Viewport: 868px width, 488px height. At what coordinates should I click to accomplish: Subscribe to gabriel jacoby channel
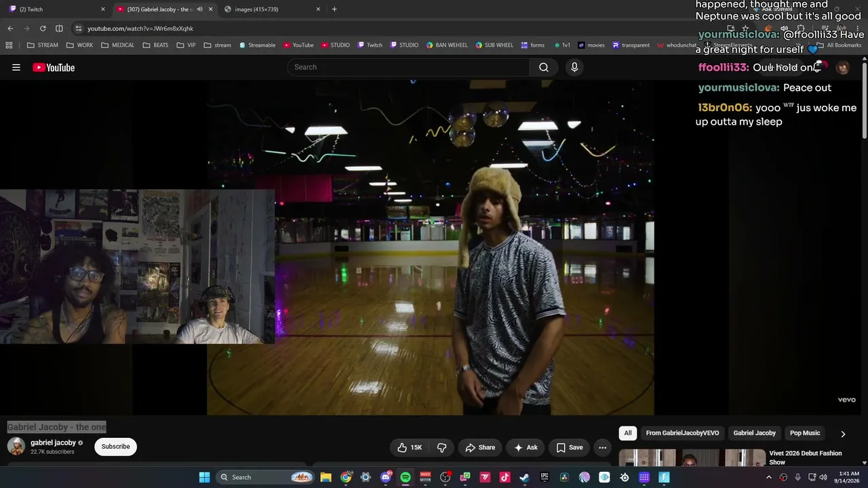pos(115,447)
